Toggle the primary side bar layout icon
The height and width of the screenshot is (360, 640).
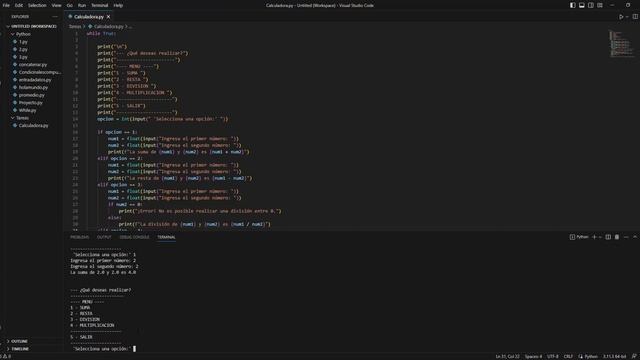[x=573, y=5]
